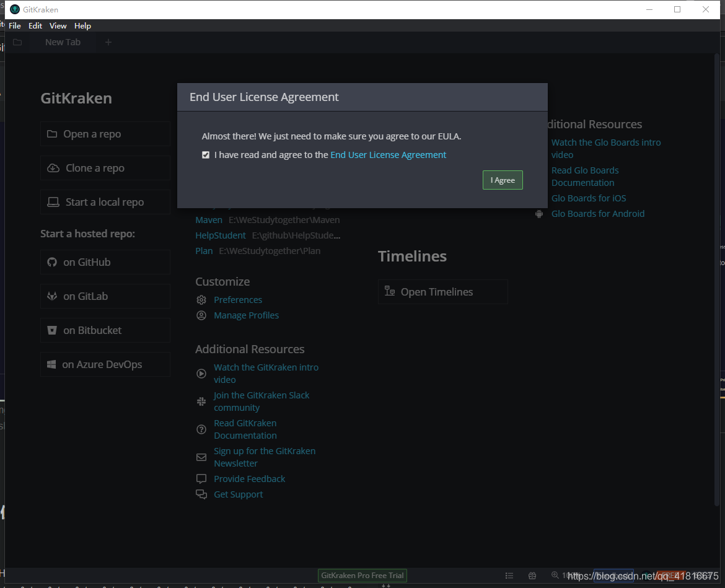Viewport: 725px width, 588px height.
Task: Click Start a local repo button
Action: 105,203
